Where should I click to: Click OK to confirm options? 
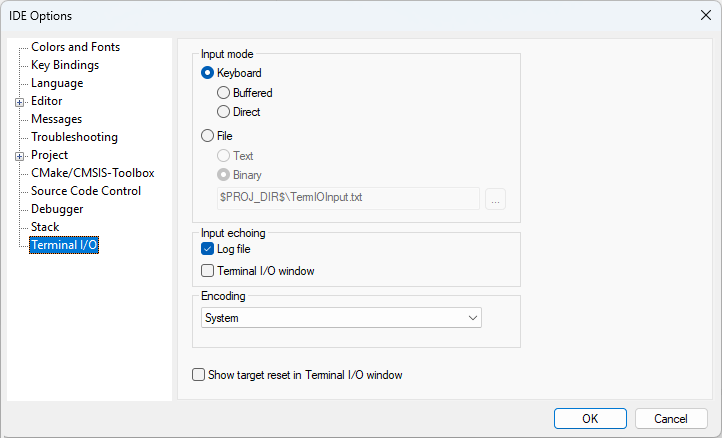pyautogui.click(x=590, y=418)
